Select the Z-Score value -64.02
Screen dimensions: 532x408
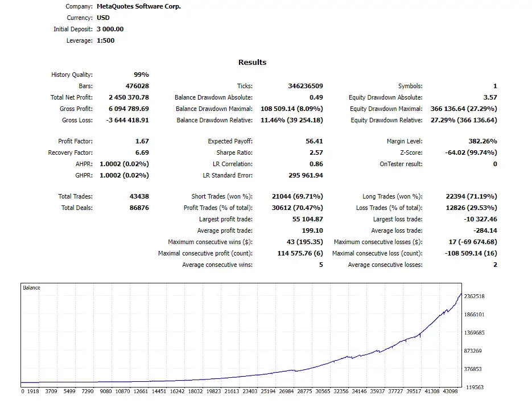point(471,153)
